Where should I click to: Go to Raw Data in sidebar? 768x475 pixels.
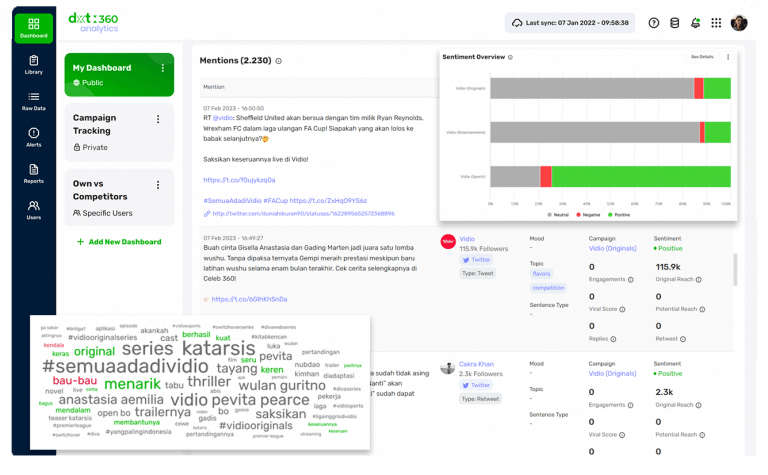coord(33,101)
